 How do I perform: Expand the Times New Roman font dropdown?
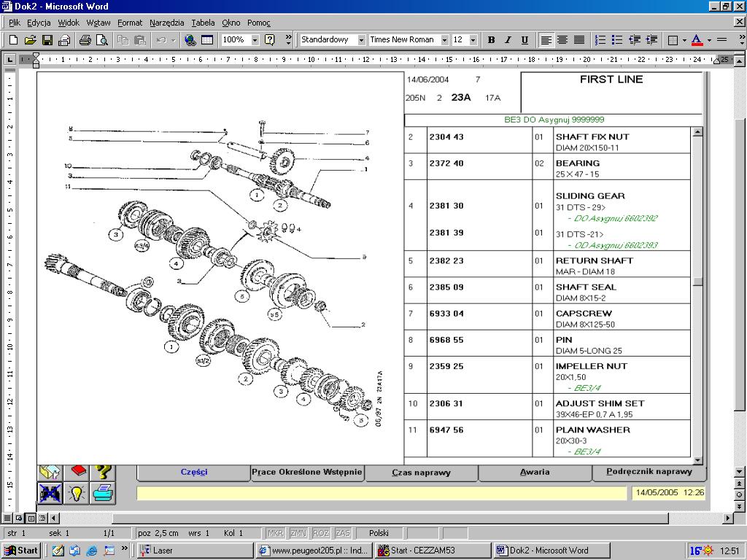pos(444,40)
